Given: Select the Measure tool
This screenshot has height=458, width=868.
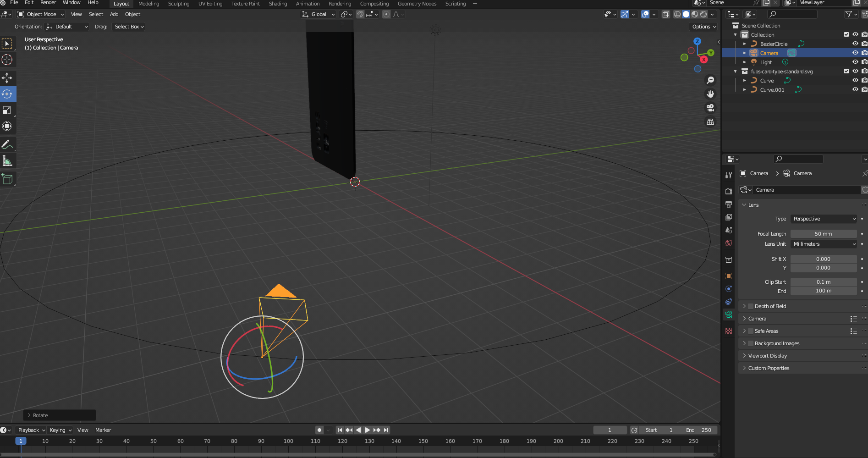Looking at the screenshot, I should (x=7, y=161).
